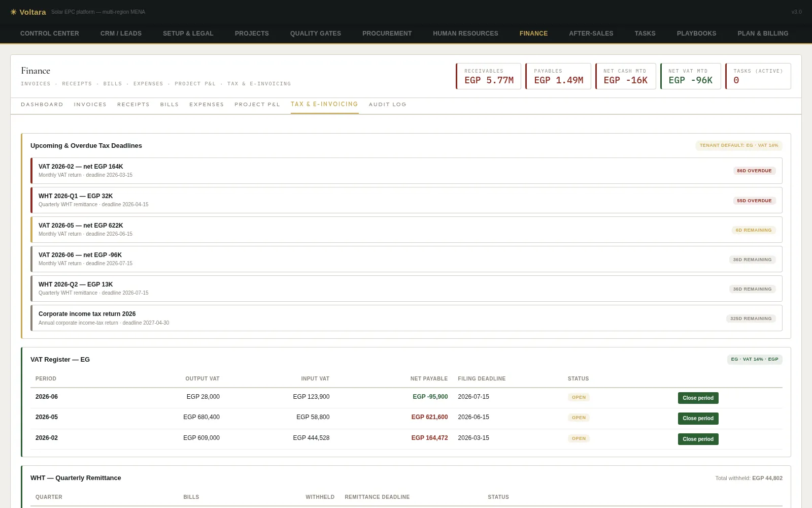Click the v3.0 version label

(x=796, y=12)
